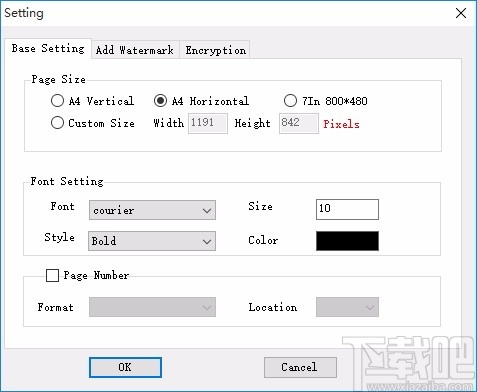Close the Setting dialog window
The height and width of the screenshot is (392, 477).
pos(461,13)
